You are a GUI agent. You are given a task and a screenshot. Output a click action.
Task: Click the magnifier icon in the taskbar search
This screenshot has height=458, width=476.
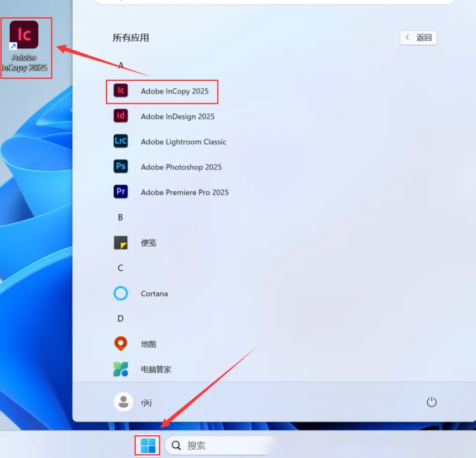[176, 446]
